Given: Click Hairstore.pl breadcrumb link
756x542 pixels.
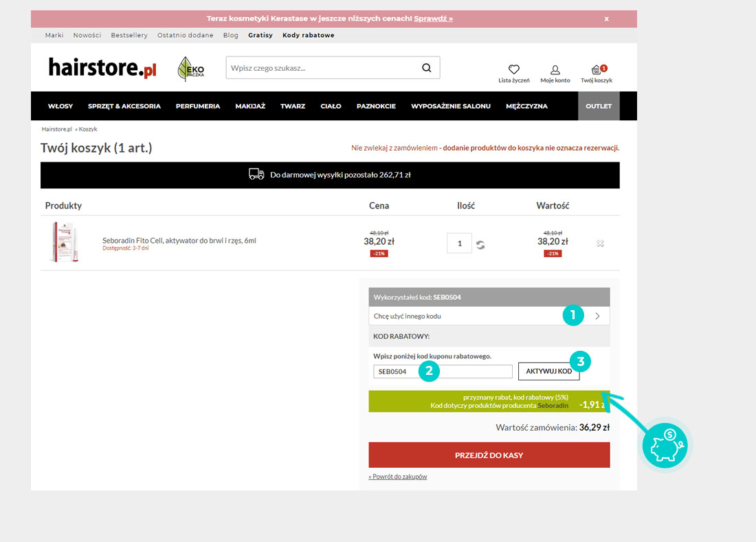Looking at the screenshot, I should pos(56,129).
